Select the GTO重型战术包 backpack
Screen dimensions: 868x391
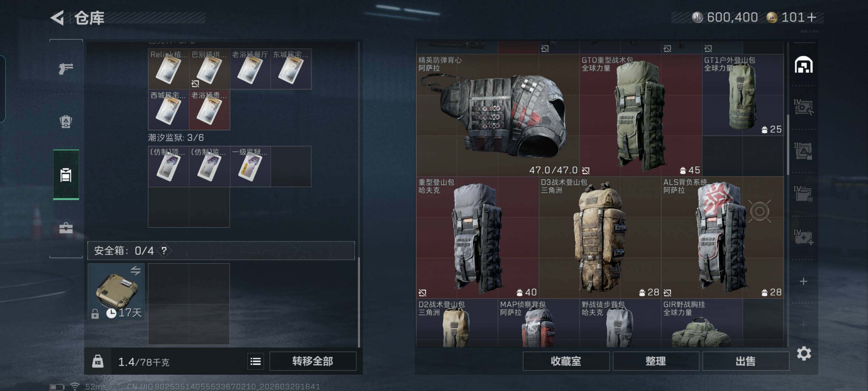(x=641, y=115)
